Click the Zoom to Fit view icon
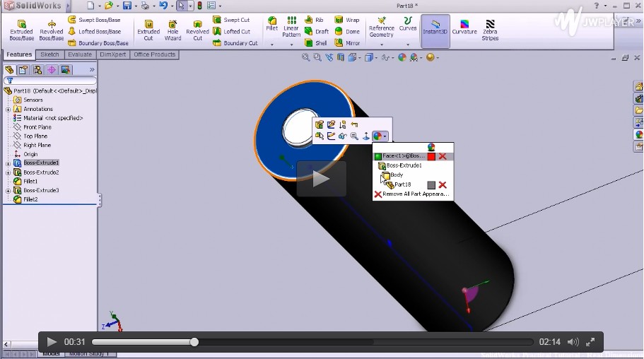This screenshot has height=359, width=644. pos(305,57)
